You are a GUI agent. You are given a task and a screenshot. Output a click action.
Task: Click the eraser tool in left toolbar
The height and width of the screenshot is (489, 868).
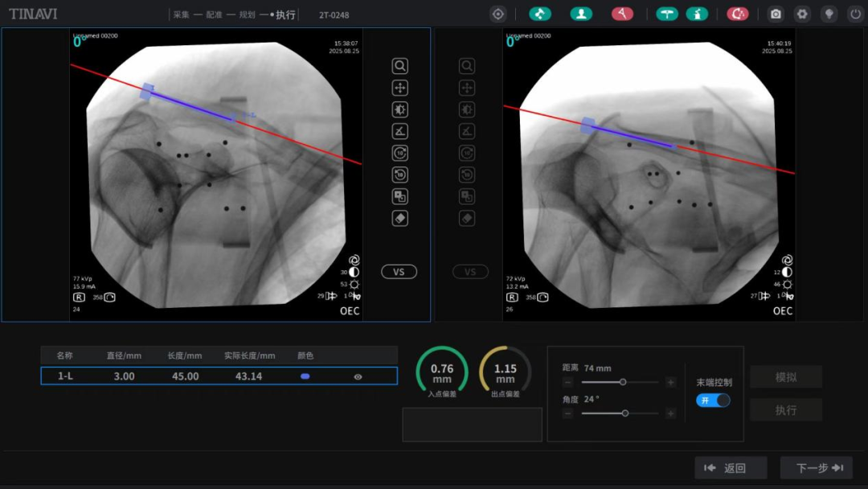tap(399, 218)
